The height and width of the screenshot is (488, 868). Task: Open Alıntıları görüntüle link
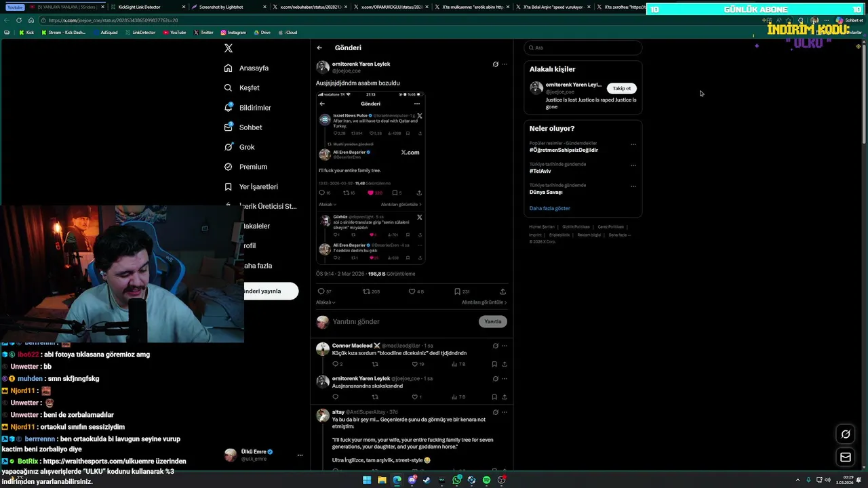tap(484, 302)
